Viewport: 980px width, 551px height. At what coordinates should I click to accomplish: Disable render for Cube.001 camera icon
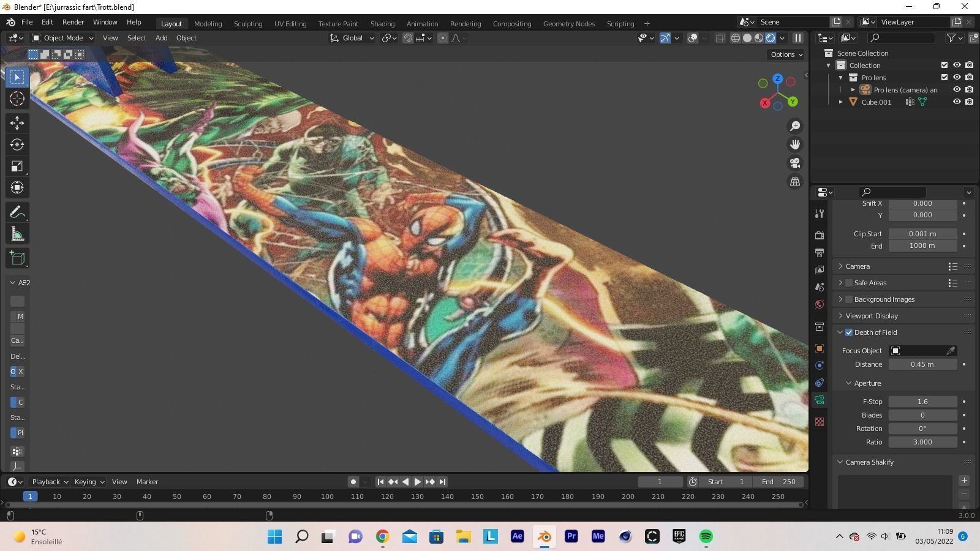coord(969,102)
